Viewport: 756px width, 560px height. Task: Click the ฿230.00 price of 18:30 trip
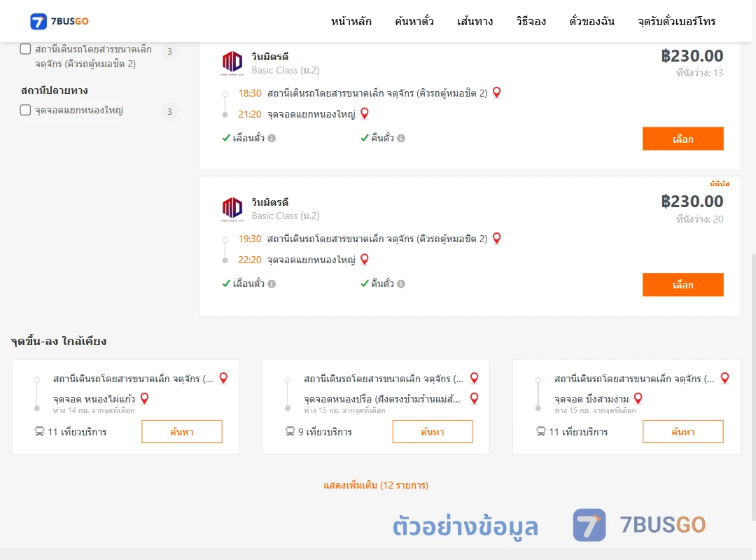692,56
